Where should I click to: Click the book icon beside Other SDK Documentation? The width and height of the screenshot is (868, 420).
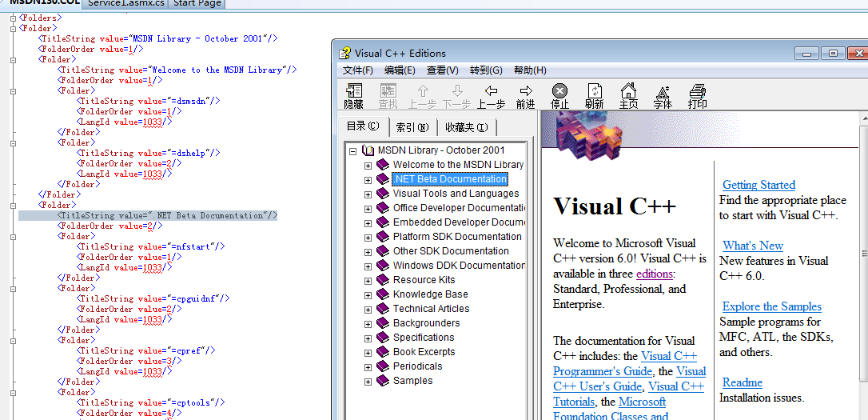(x=383, y=251)
